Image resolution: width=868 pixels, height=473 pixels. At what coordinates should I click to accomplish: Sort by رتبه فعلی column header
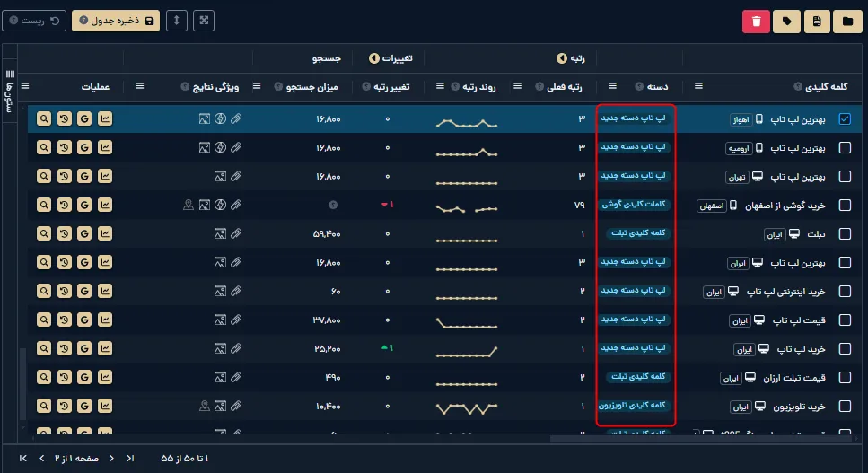point(564,87)
